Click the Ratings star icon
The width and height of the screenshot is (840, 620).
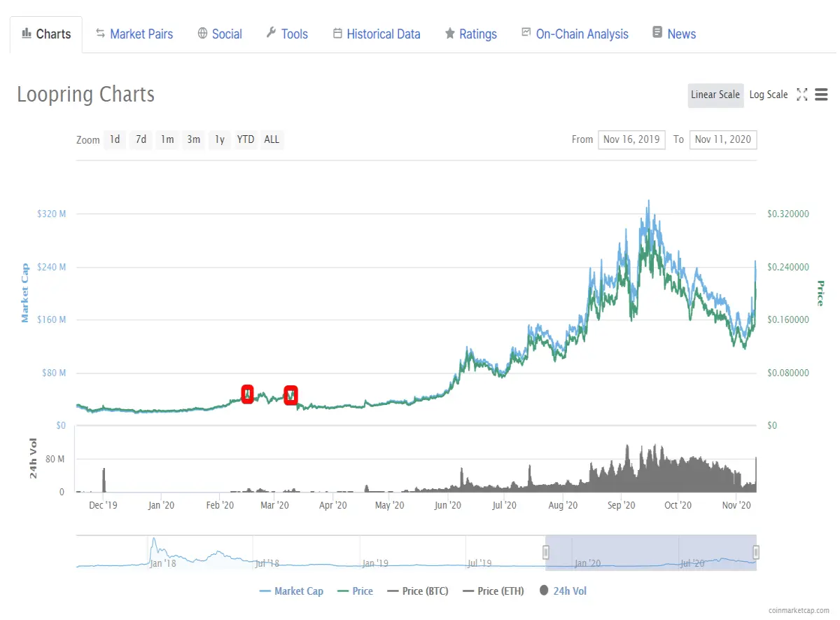click(450, 34)
